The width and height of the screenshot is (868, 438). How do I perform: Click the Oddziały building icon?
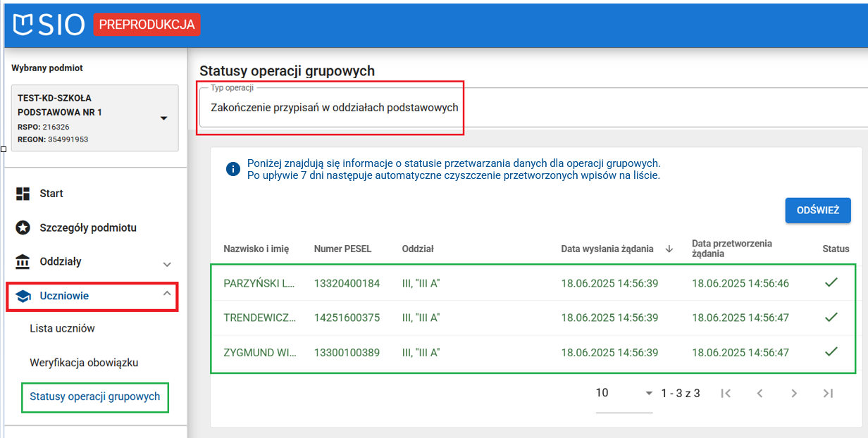23,262
